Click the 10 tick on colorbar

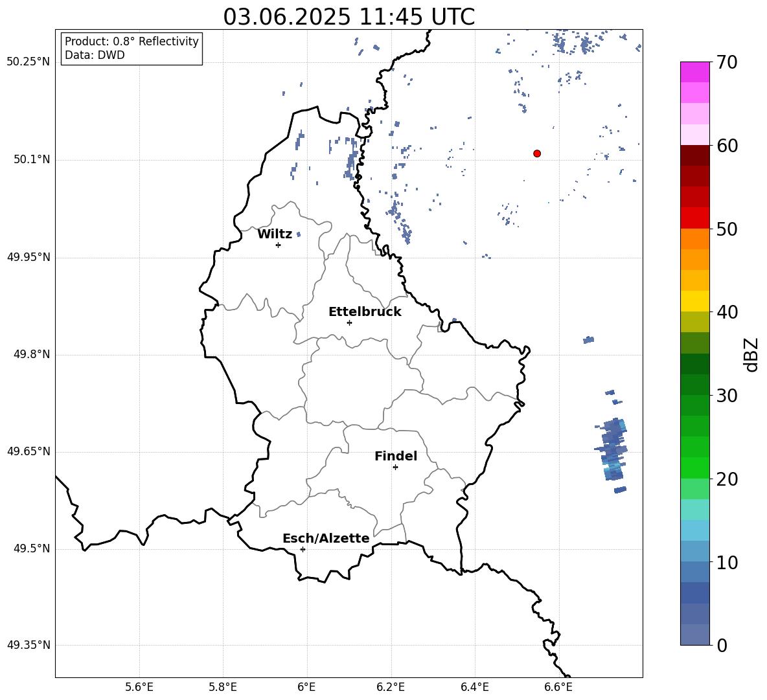coord(727,562)
